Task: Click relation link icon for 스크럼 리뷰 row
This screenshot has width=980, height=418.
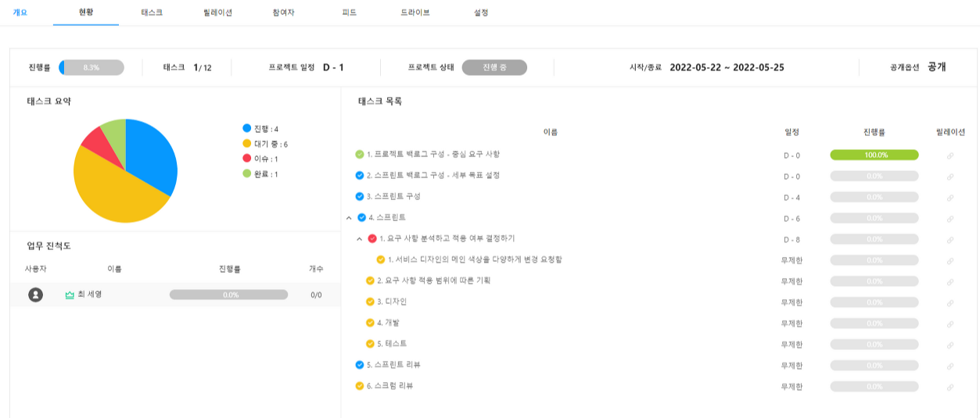Action: [950, 387]
